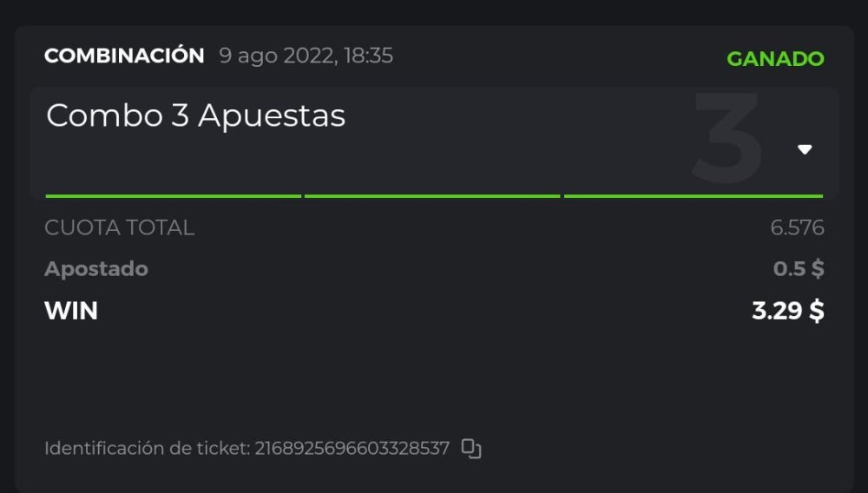Click the Apostado label
This screenshot has width=868, height=493.
(x=96, y=269)
